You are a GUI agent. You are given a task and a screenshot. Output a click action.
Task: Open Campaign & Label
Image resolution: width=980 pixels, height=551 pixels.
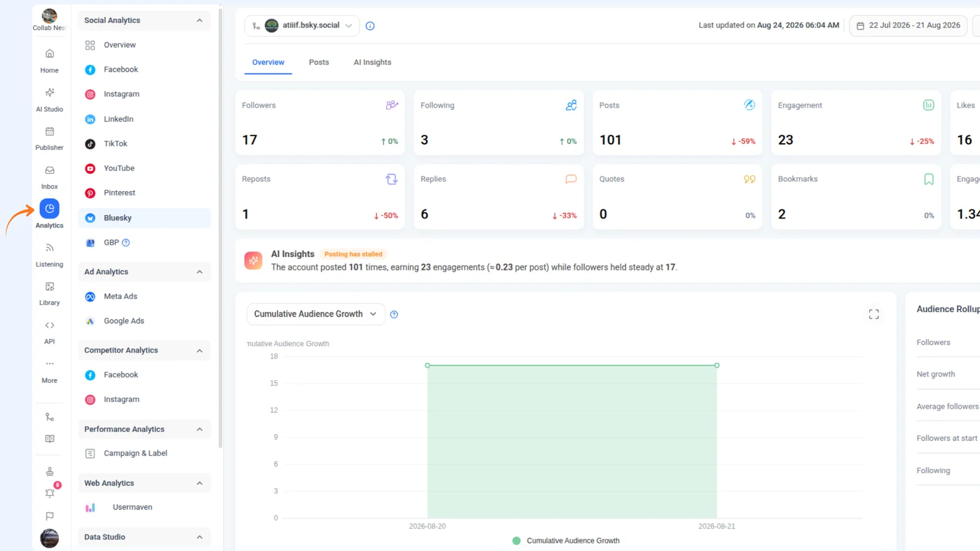tap(145, 454)
